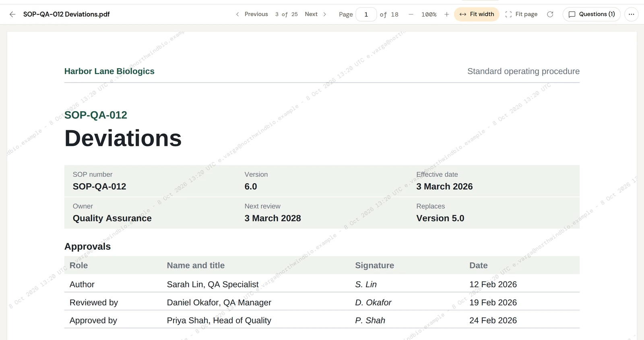
Task: Click the Next review 3 March 2028
Action: click(273, 218)
